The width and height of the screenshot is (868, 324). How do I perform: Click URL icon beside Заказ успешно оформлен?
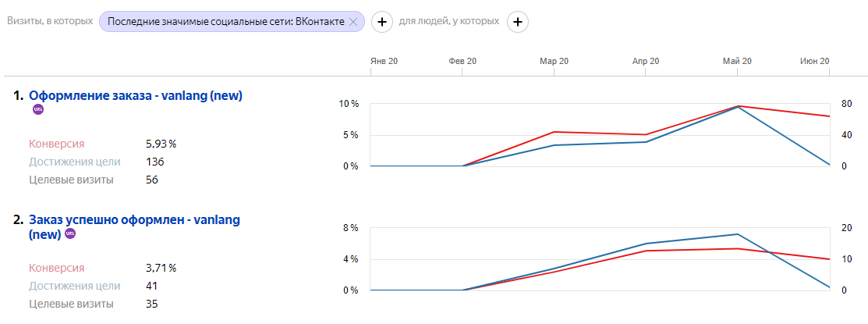pos(70,233)
